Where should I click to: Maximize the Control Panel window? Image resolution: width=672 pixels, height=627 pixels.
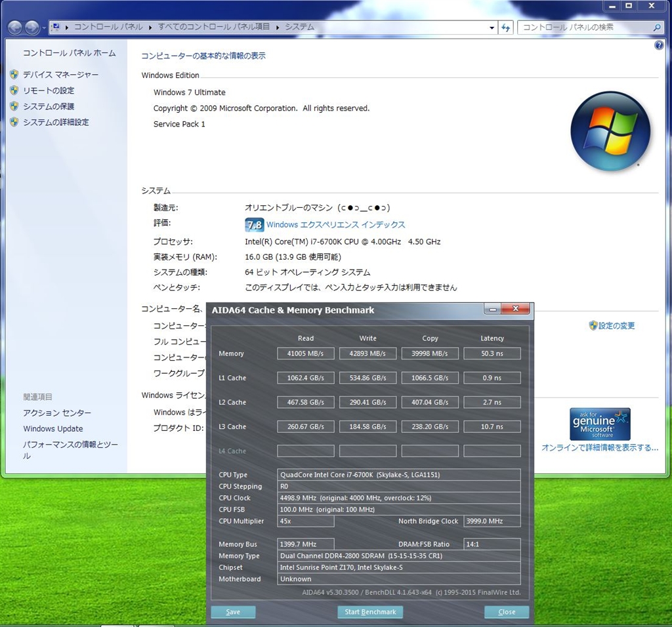coord(629,5)
